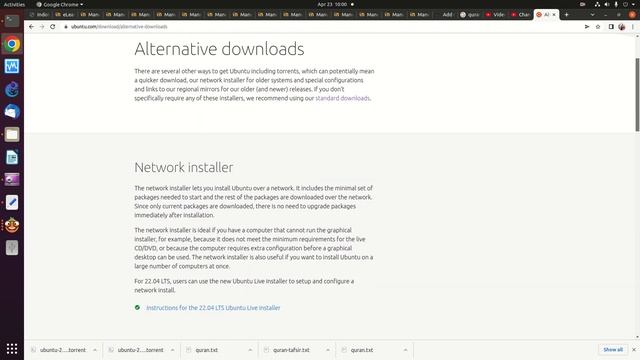Click the screen recording indicator
640x360 pixels.
582,4
